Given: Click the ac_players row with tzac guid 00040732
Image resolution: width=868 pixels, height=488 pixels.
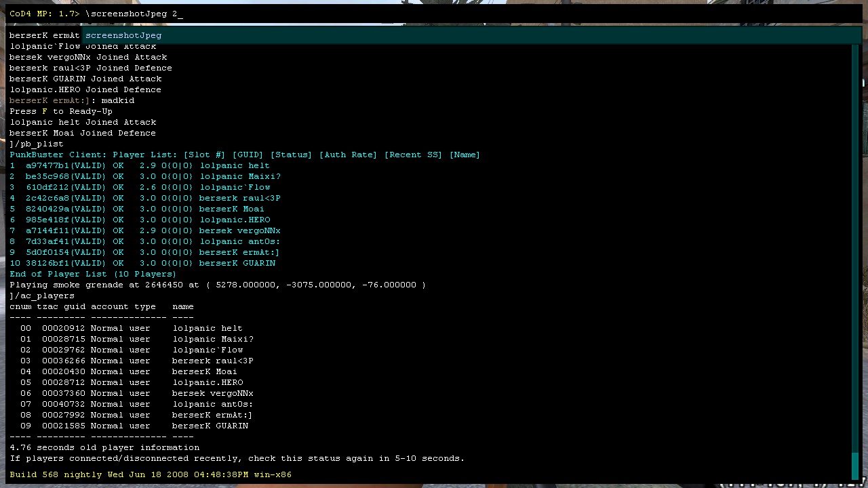Looking at the screenshot, I should click(x=137, y=404).
